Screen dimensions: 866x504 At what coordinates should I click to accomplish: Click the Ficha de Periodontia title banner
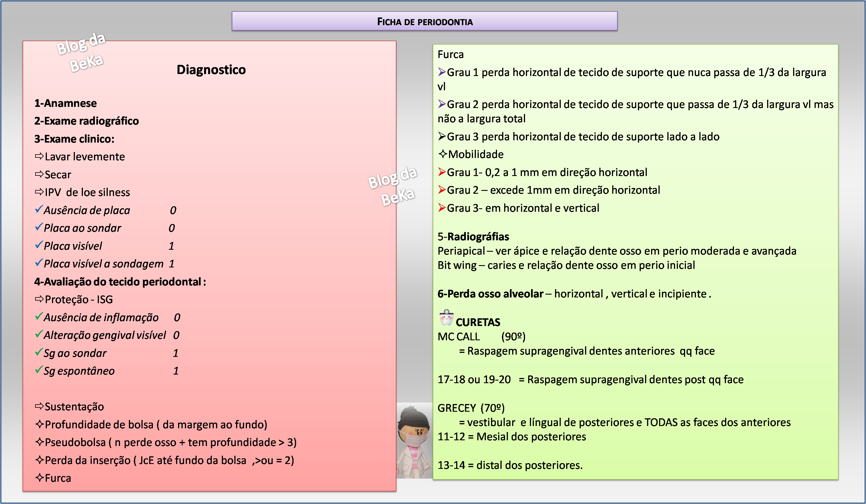pos(424,21)
